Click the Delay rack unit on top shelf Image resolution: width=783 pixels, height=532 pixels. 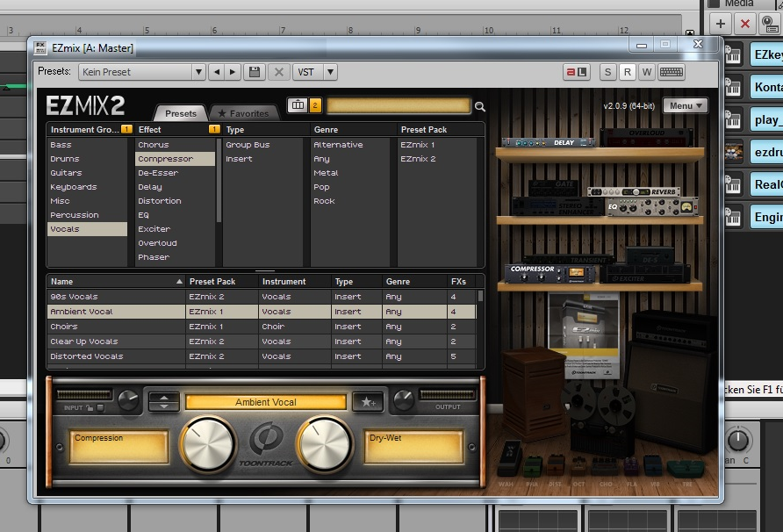click(x=549, y=142)
